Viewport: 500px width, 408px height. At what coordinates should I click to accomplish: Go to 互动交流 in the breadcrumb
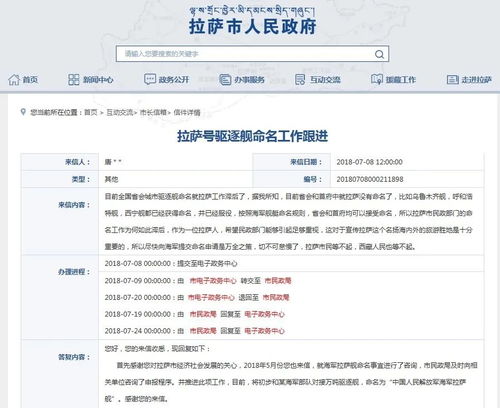tap(119, 113)
